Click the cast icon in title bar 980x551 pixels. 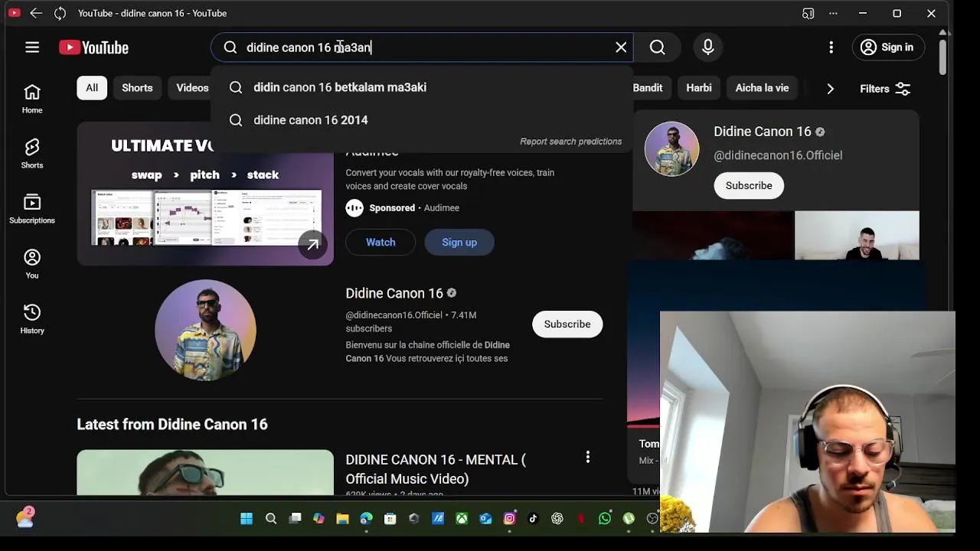pos(808,13)
